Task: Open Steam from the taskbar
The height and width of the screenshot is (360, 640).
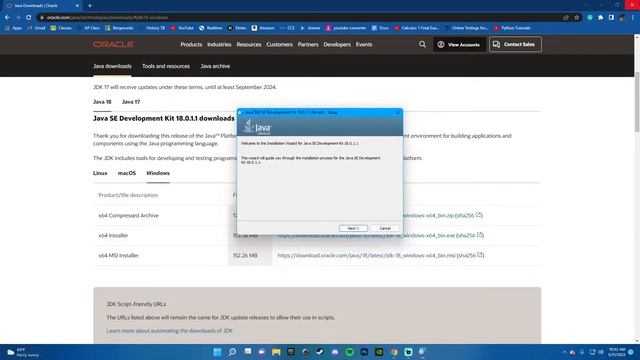Action: 320,352
